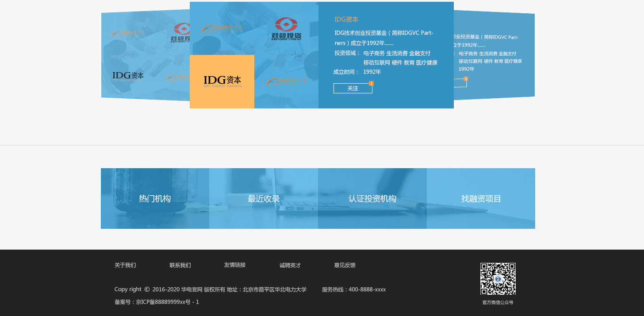Click the 医疗健康 tag in center card
The image size is (644, 316).
(x=427, y=63)
